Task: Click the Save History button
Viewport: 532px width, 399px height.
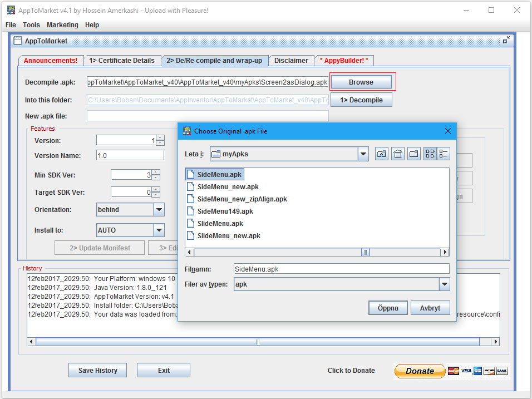Action: click(x=98, y=370)
